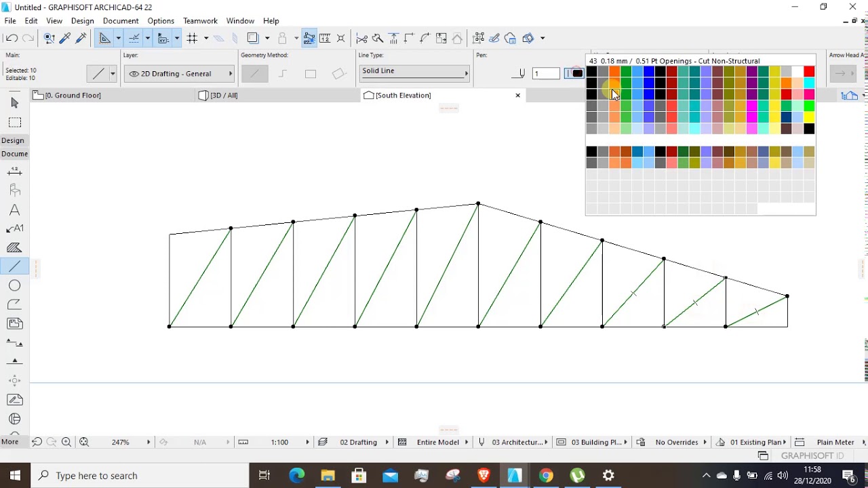The height and width of the screenshot is (488, 868).
Task: Open the 2D Drafting - General layer dropdown
Action: click(x=179, y=74)
